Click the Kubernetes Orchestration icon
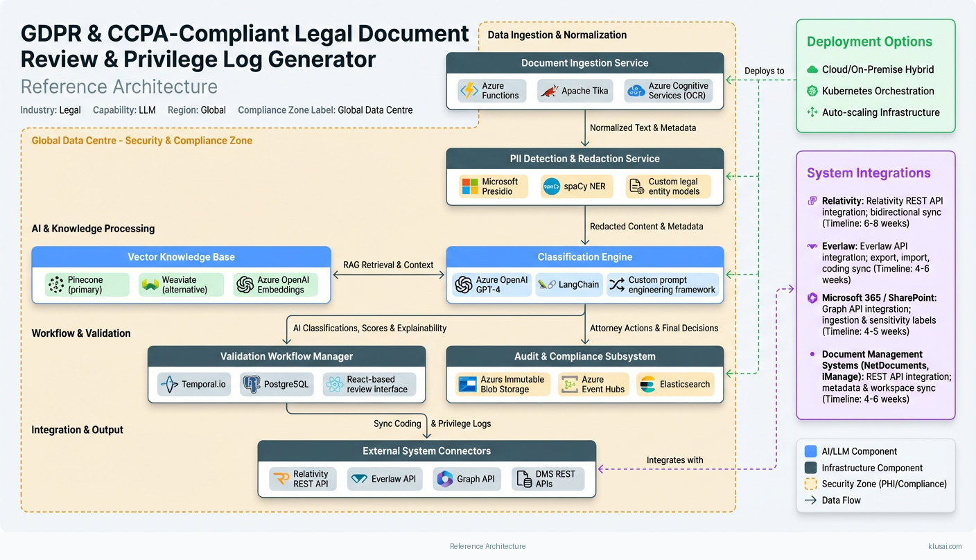 click(x=812, y=91)
